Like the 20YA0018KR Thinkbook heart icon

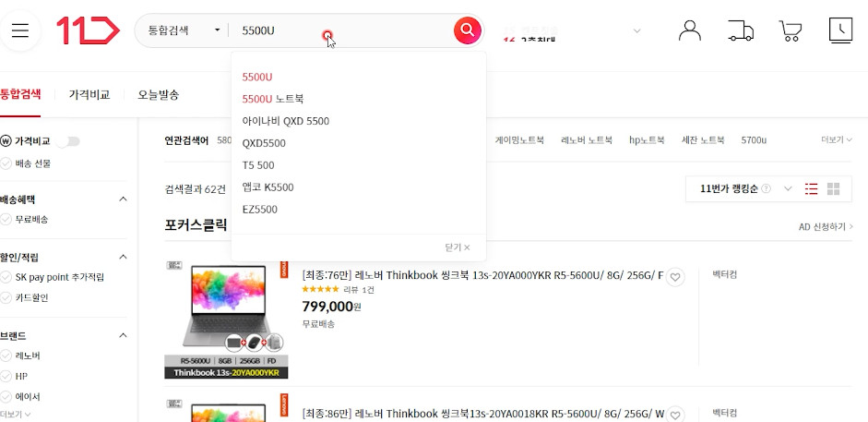675,415
